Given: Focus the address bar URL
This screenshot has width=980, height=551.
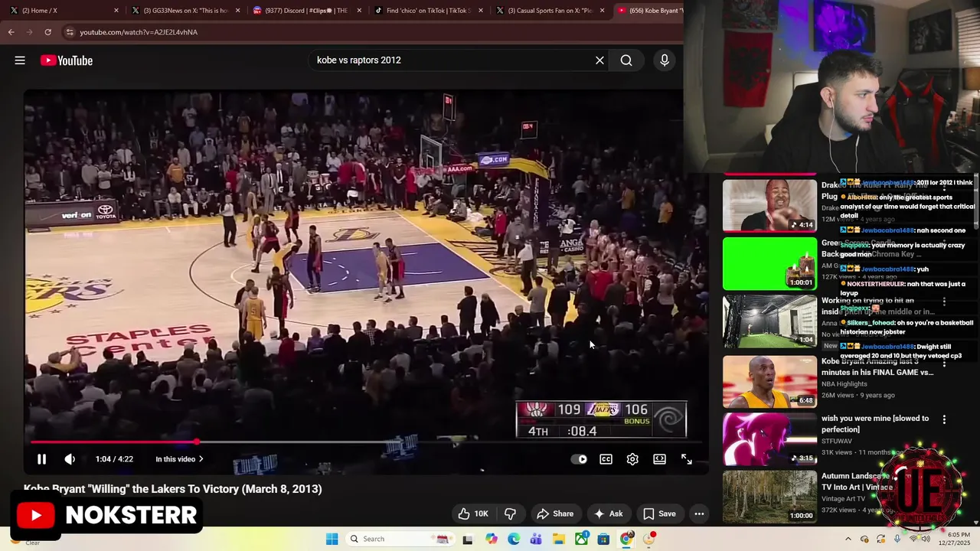Looking at the screenshot, I should point(139,32).
